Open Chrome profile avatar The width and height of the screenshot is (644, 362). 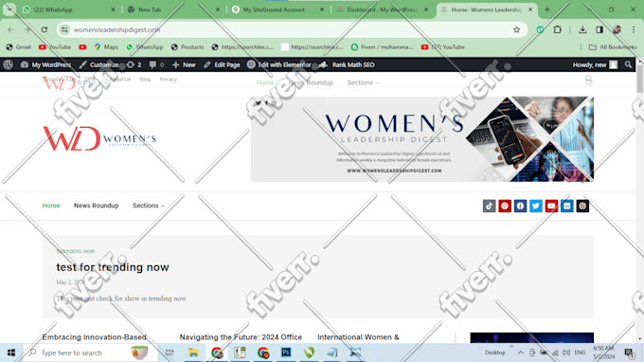click(617, 29)
